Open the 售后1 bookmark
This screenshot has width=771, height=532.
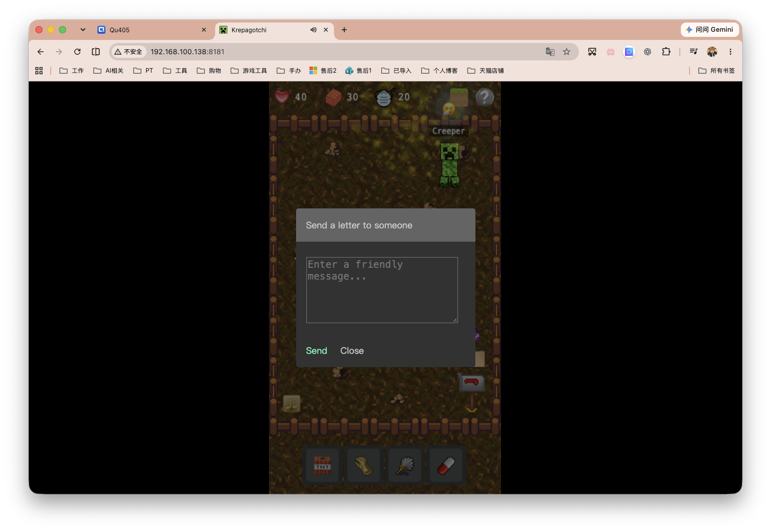359,71
